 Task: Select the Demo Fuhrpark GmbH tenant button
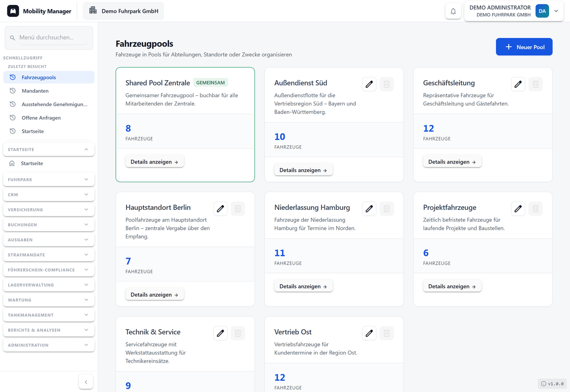tap(123, 11)
